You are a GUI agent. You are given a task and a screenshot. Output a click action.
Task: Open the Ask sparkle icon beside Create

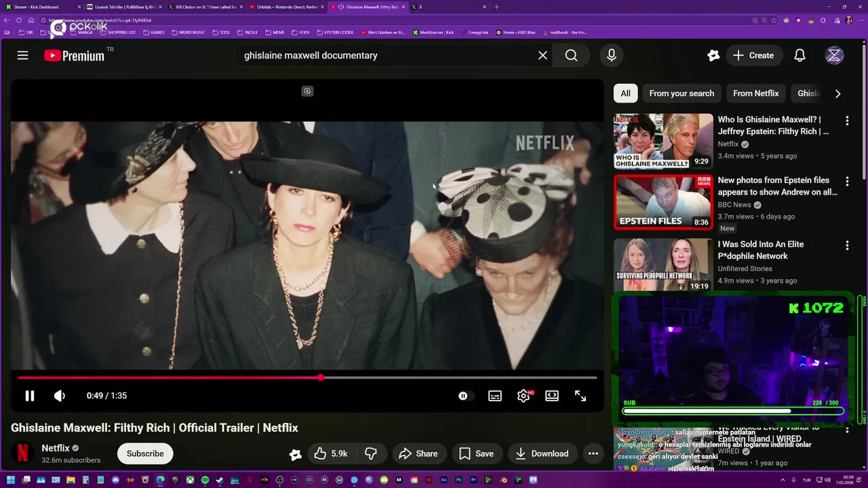click(713, 56)
